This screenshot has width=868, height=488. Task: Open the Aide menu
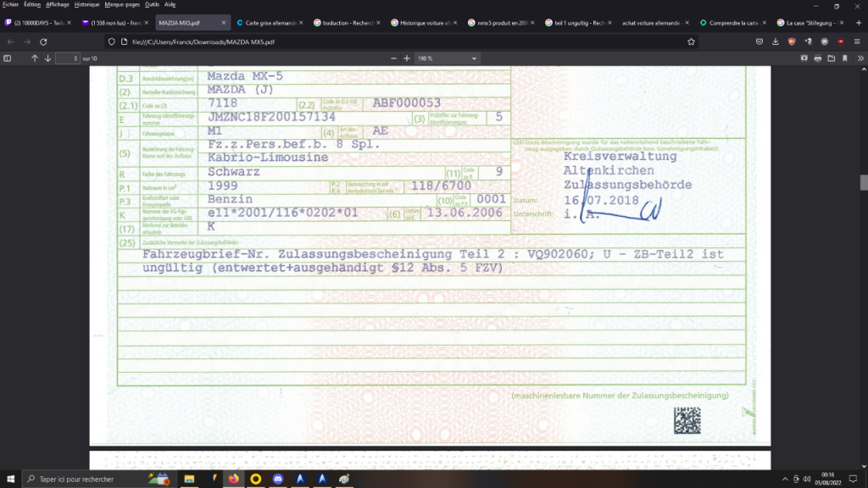point(170,4)
